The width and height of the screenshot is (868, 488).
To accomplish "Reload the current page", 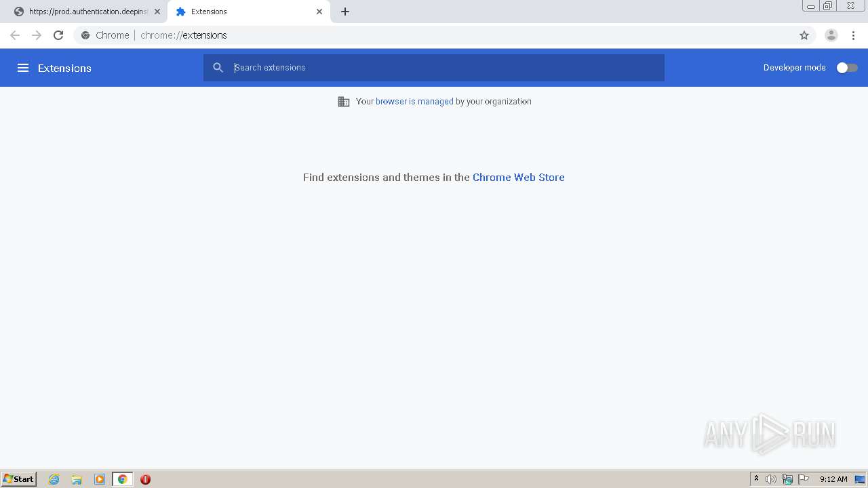I will click(58, 35).
